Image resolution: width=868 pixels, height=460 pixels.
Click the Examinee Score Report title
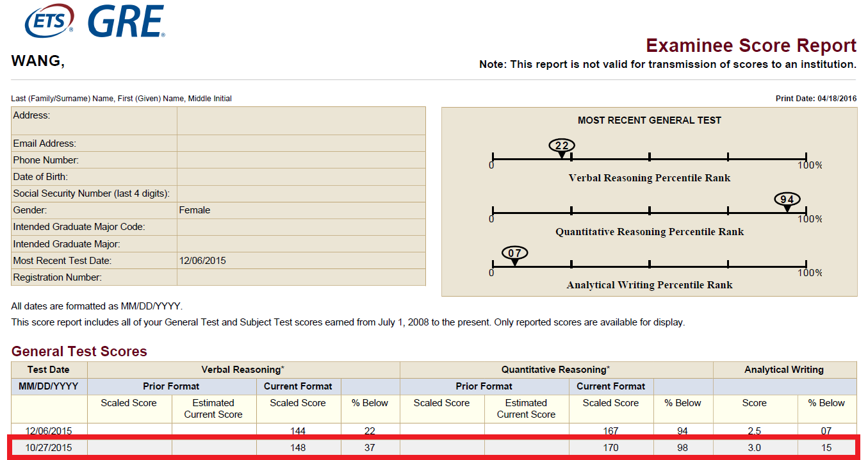[x=751, y=45]
